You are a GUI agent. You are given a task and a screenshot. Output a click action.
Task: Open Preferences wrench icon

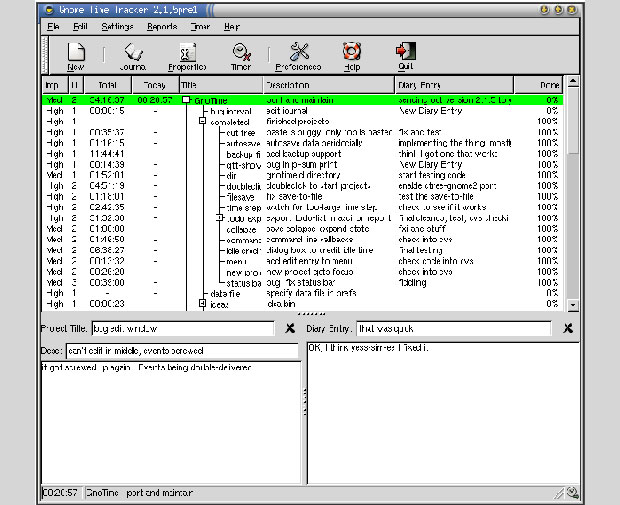coord(299,57)
